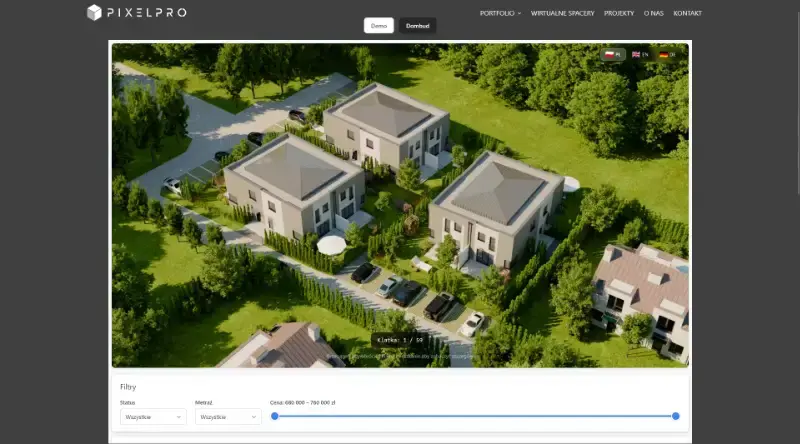
Task: Switch language to Polish flag
Action: (613, 54)
